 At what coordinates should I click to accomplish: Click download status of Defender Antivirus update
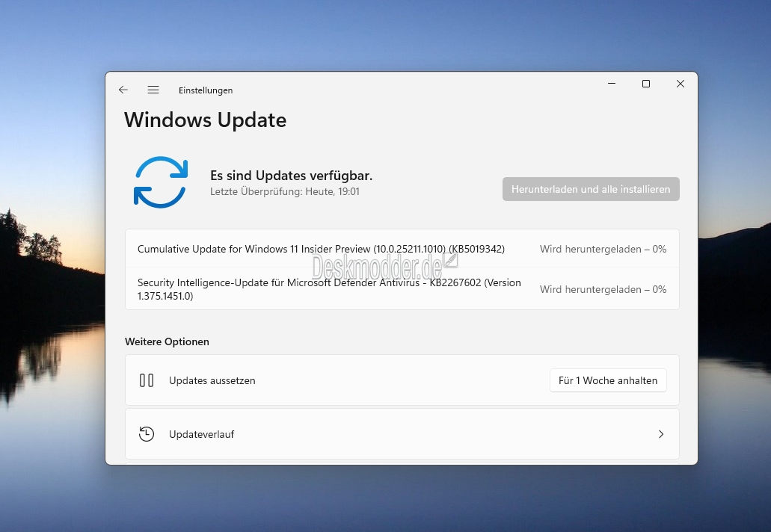[603, 289]
